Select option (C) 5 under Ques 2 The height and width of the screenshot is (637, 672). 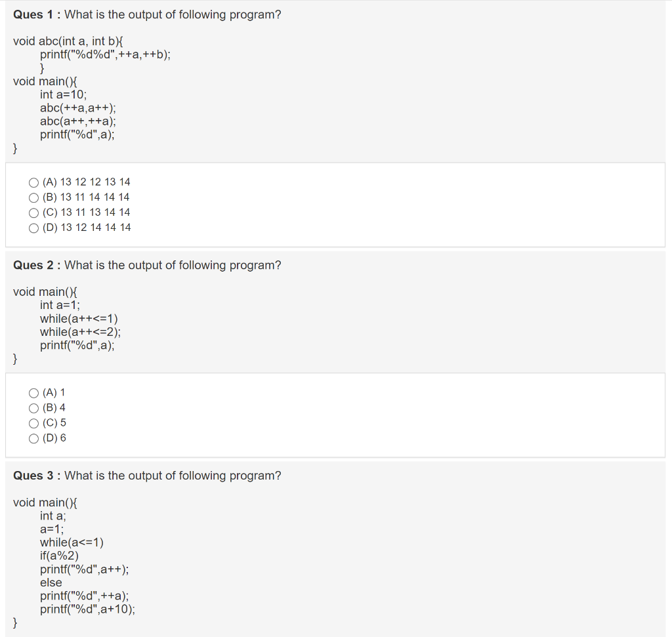point(33,422)
